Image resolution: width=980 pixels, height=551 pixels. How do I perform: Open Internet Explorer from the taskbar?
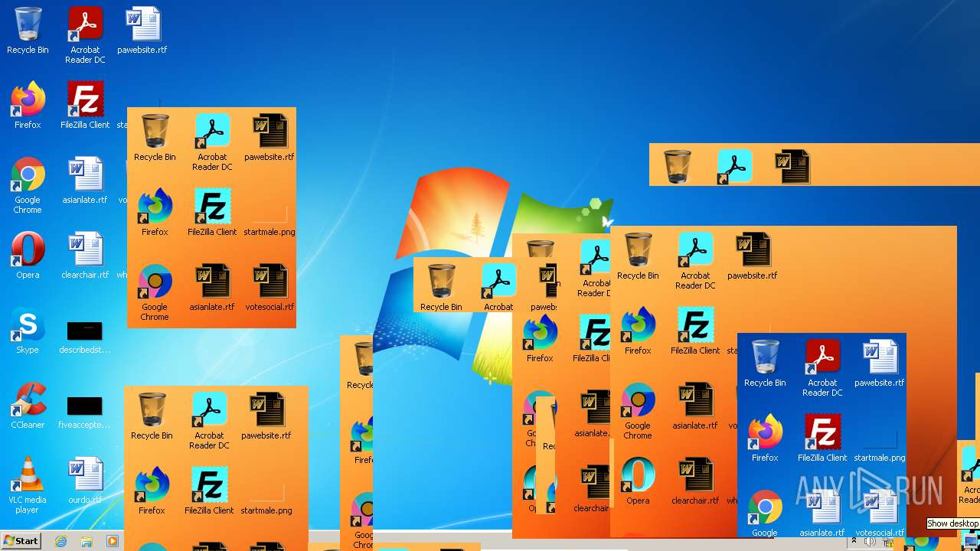(61, 541)
